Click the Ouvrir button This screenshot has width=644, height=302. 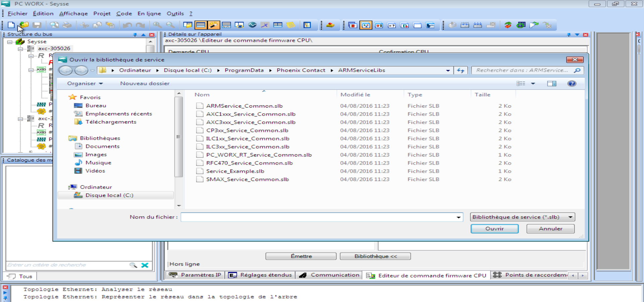click(x=494, y=229)
